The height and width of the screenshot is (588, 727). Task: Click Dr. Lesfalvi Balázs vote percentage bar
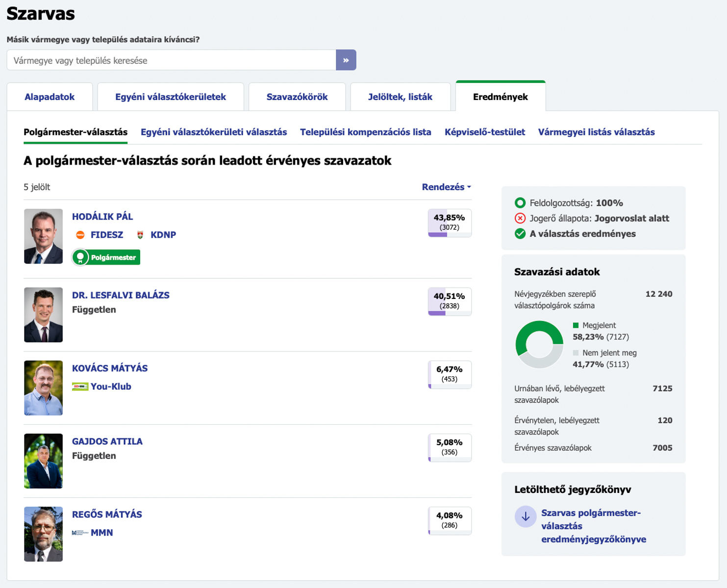pos(450,301)
